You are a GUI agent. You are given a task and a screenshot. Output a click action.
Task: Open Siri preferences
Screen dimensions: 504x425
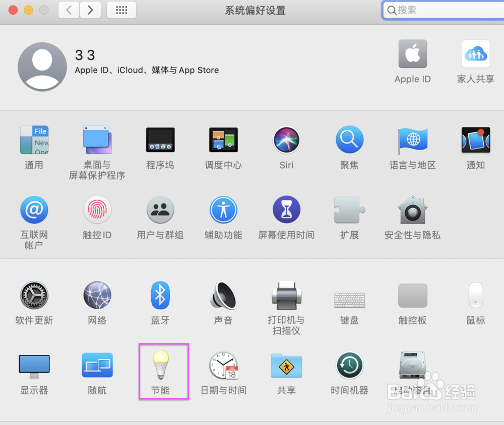[x=286, y=140]
